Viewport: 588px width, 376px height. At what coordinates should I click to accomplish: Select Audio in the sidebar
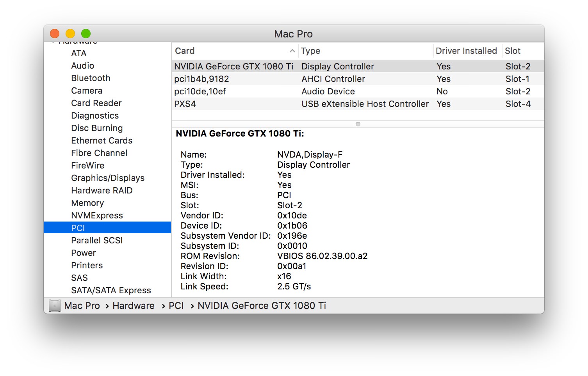click(82, 66)
